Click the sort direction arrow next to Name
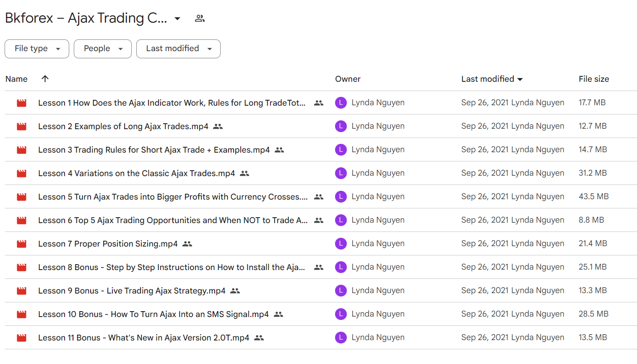Viewport: 637px width, 364px height. (45, 79)
